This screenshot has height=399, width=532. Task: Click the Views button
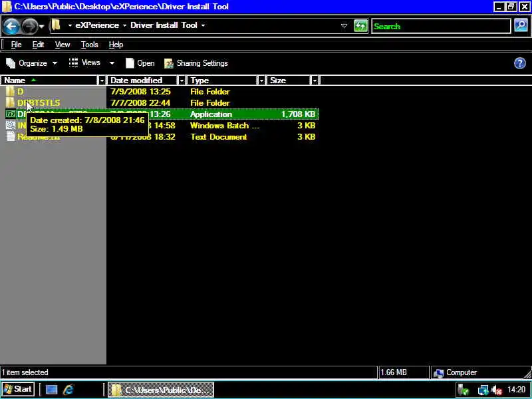pyautogui.click(x=85, y=63)
